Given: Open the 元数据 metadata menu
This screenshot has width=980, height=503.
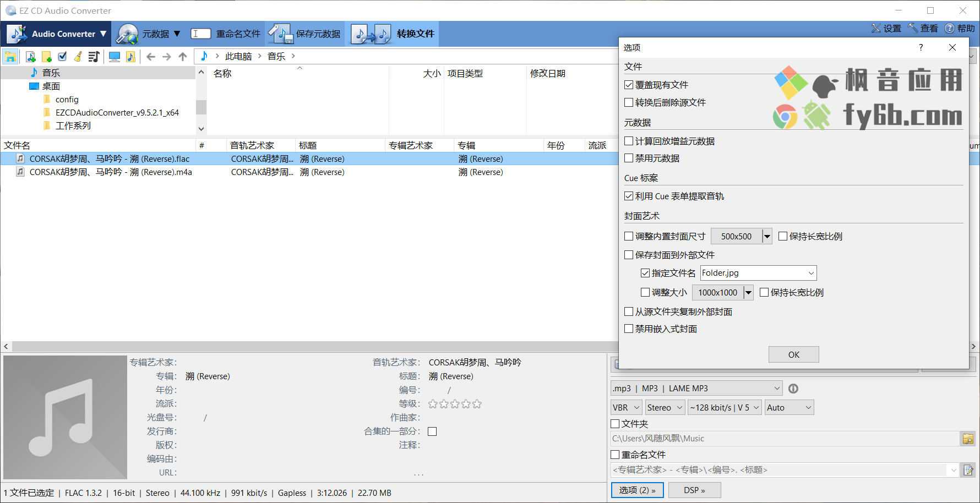Looking at the screenshot, I should pos(148,34).
